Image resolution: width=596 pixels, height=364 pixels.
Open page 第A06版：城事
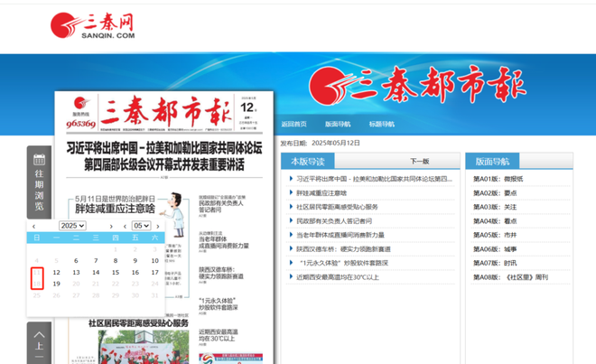495,249
